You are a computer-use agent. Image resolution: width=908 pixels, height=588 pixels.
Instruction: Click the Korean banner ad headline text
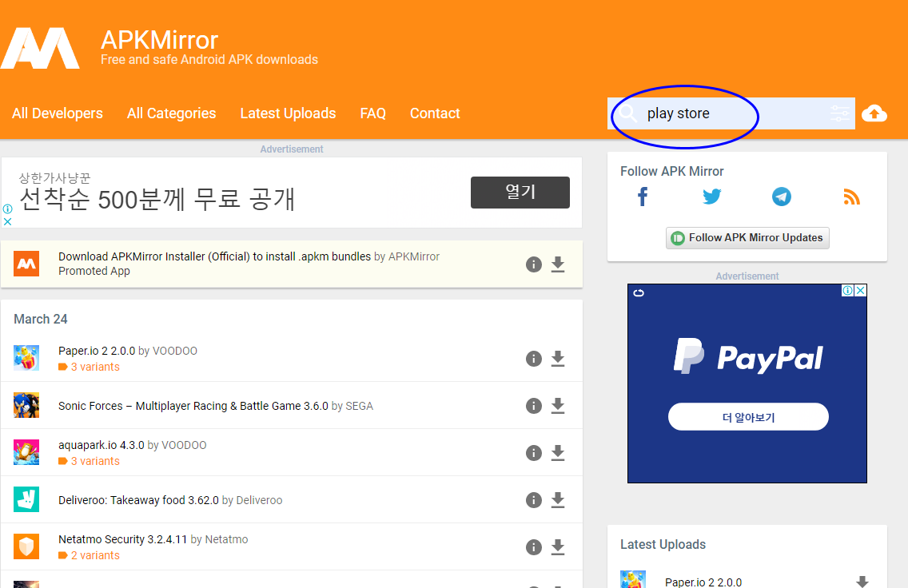tap(157, 200)
